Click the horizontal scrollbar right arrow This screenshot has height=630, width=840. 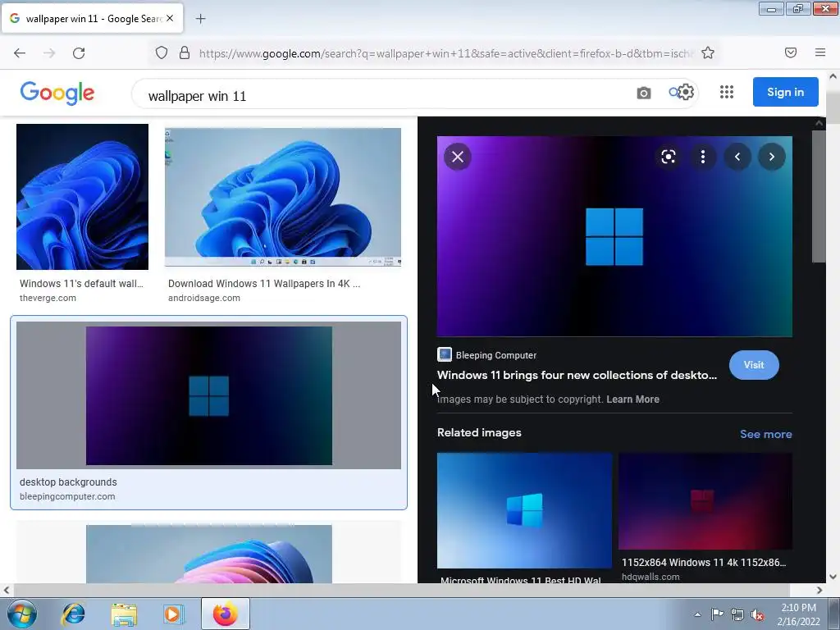[x=819, y=591]
